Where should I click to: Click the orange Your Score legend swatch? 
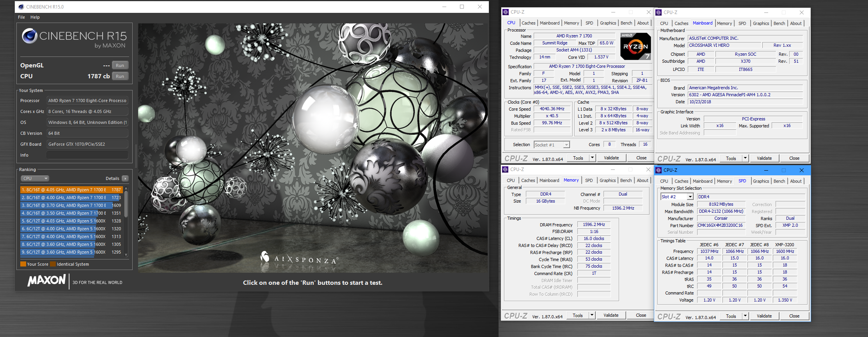point(23,264)
